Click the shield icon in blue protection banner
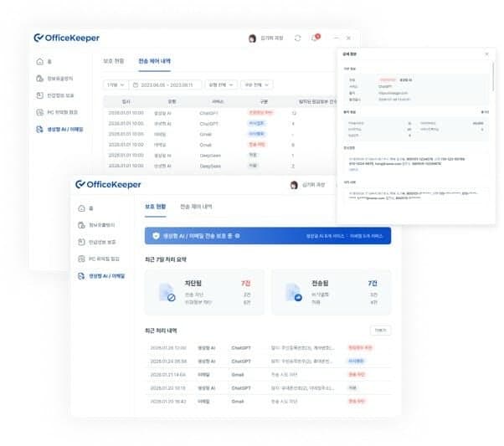Viewport: 504px width, 446px height. (x=156, y=236)
